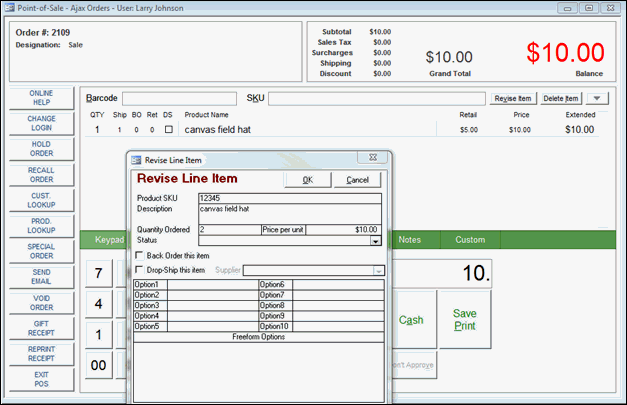The width and height of the screenshot is (627, 405).
Task: Click the Exit POS button
Action: click(x=41, y=379)
